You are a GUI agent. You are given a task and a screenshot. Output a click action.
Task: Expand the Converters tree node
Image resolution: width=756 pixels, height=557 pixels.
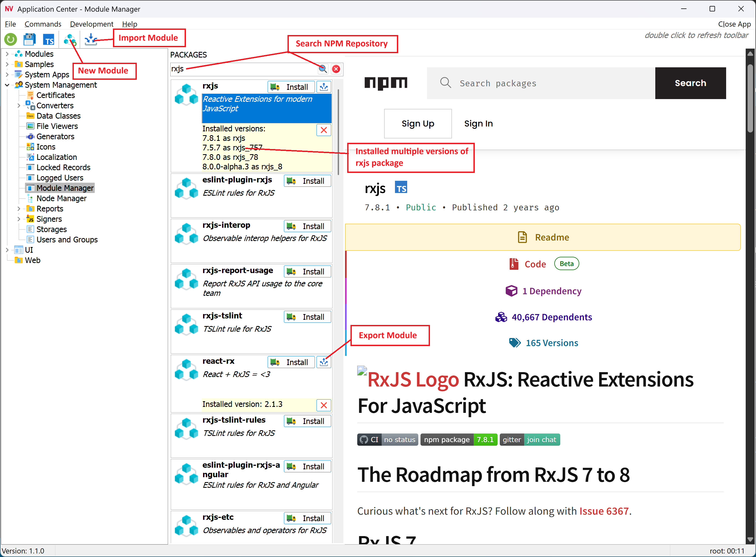coord(19,106)
